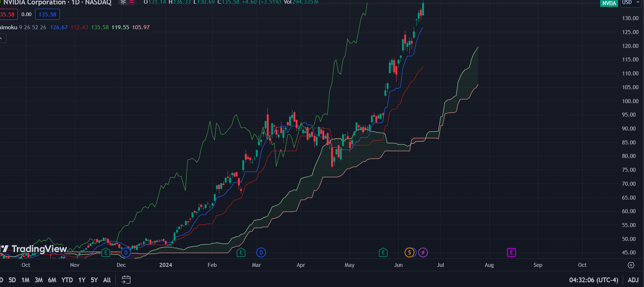
Task: Click the 105.97 Ichimoku value
Action: 141,27
